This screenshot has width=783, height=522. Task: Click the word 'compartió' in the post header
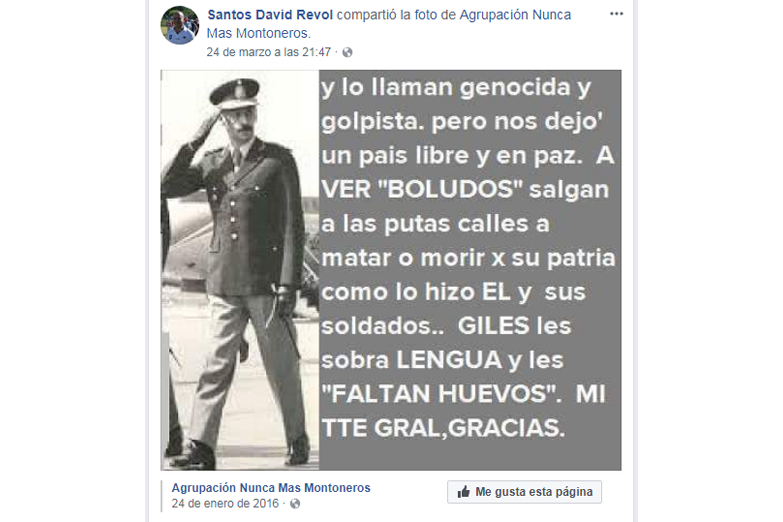click(x=367, y=15)
